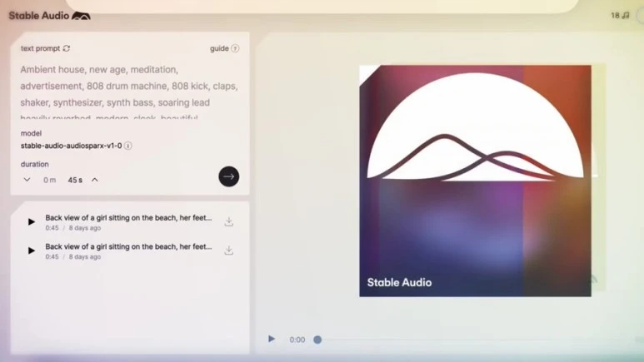The width and height of the screenshot is (644, 362).
Task: Play the main audio player
Action: (x=272, y=339)
